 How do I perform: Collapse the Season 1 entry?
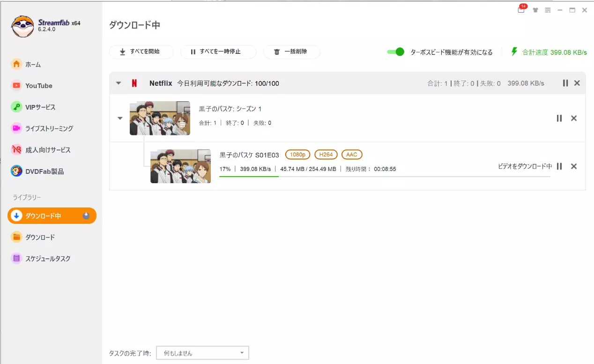coord(120,119)
